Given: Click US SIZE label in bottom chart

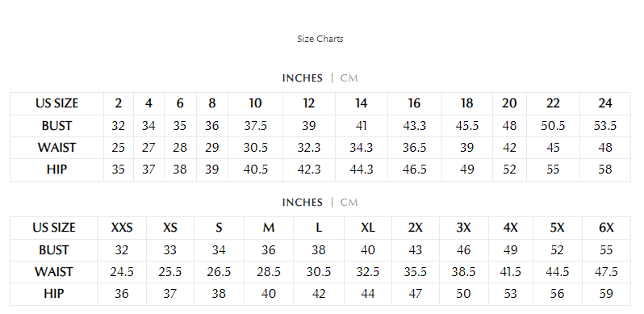Looking at the screenshot, I should pyautogui.click(x=54, y=228).
